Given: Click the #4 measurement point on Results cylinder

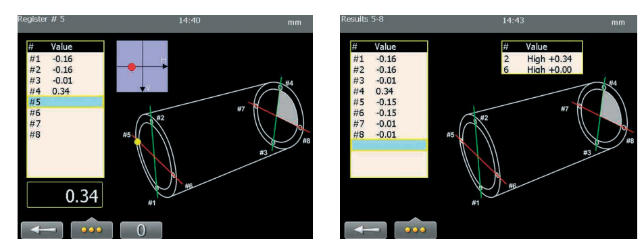Looking at the screenshot, I should 603,87.
